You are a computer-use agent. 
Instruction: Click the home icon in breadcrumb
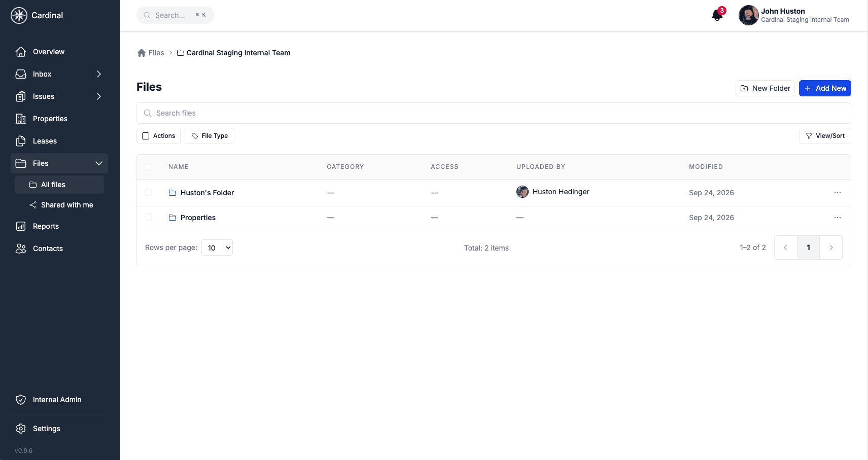coord(142,53)
